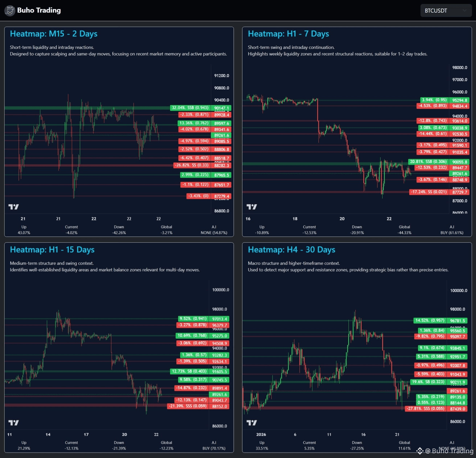476x458 pixels.
Task: Click the Binance watermark icon at bottom right
Action: tap(420, 451)
